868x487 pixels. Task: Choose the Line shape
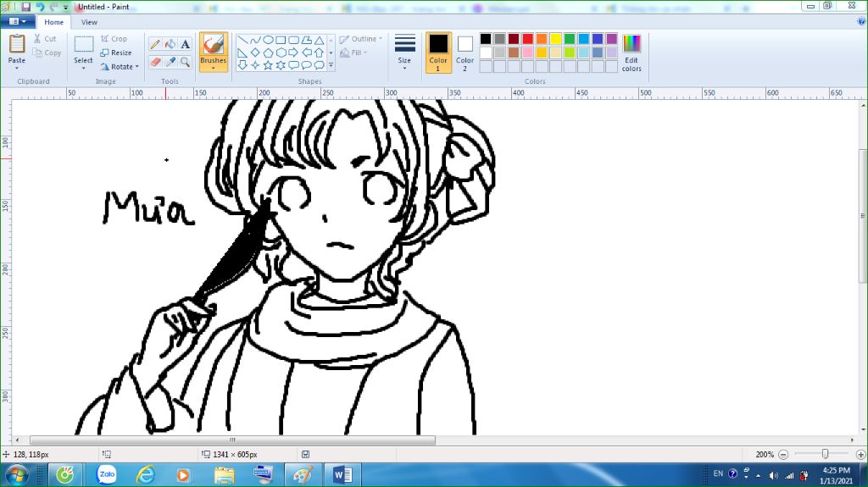[242, 40]
